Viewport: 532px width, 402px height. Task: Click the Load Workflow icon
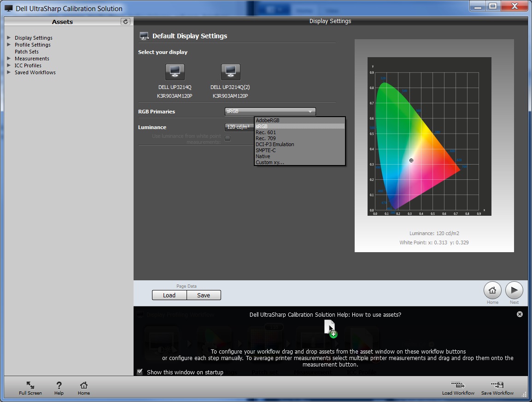458,385
